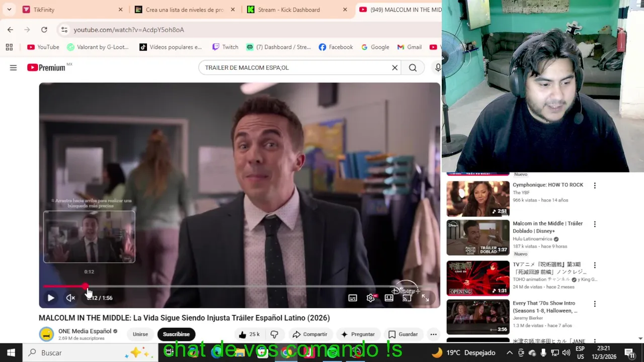Viewport: 644px width, 362px height.
Task: Open the Dashboard / Stream Kick bookmark
Action: pyautogui.click(x=278, y=47)
